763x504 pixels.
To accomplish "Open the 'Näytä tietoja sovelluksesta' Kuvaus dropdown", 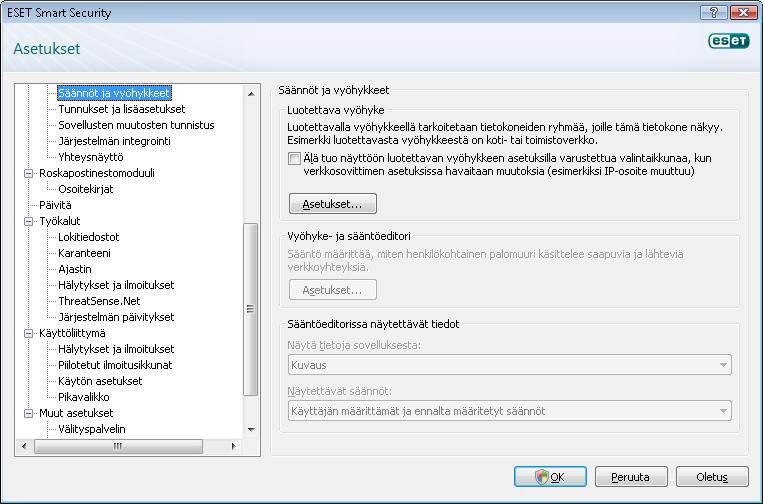I will coord(509,365).
